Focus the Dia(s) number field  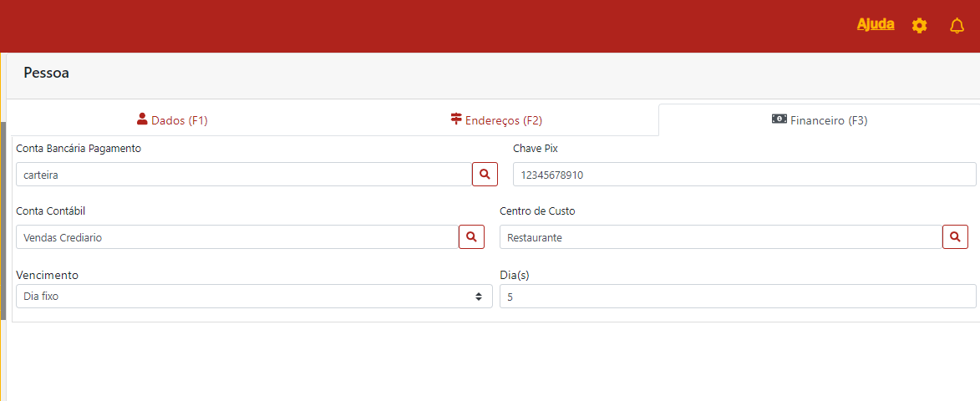(737, 297)
